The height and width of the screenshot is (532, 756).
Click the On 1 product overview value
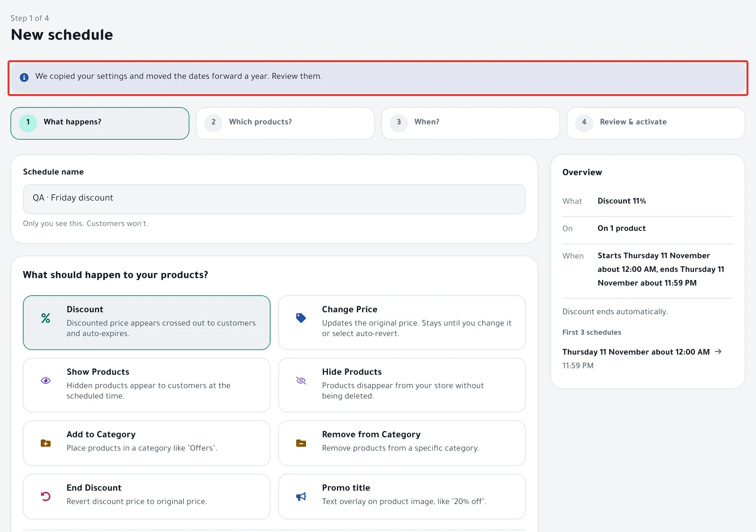click(621, 228)
